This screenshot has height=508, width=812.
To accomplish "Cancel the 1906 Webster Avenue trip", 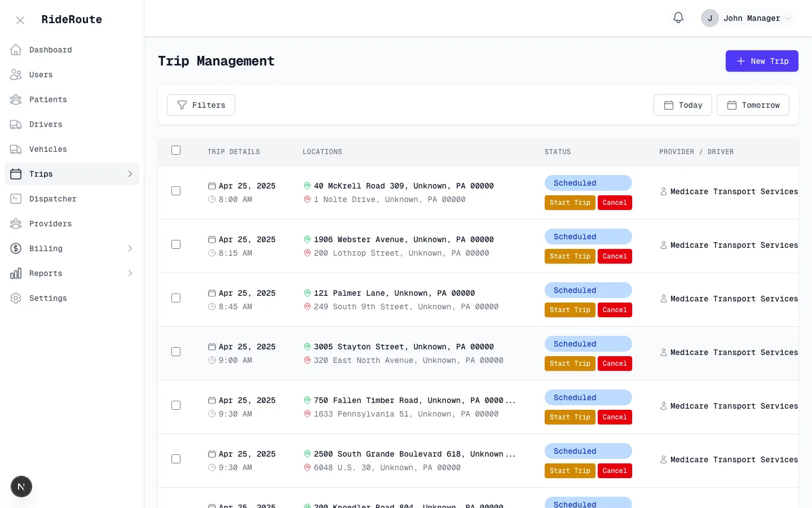I will pyautogui.click(x=615, y=256).
